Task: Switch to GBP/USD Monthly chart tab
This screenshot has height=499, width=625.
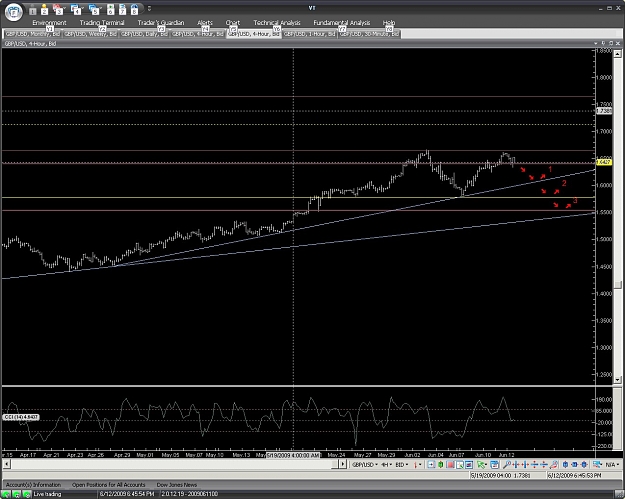Action: tap(33, 34)
